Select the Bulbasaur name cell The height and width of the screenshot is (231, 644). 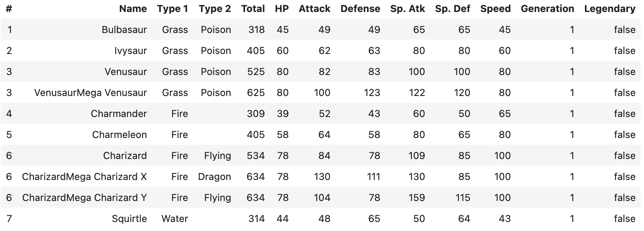tap(124, 30)
